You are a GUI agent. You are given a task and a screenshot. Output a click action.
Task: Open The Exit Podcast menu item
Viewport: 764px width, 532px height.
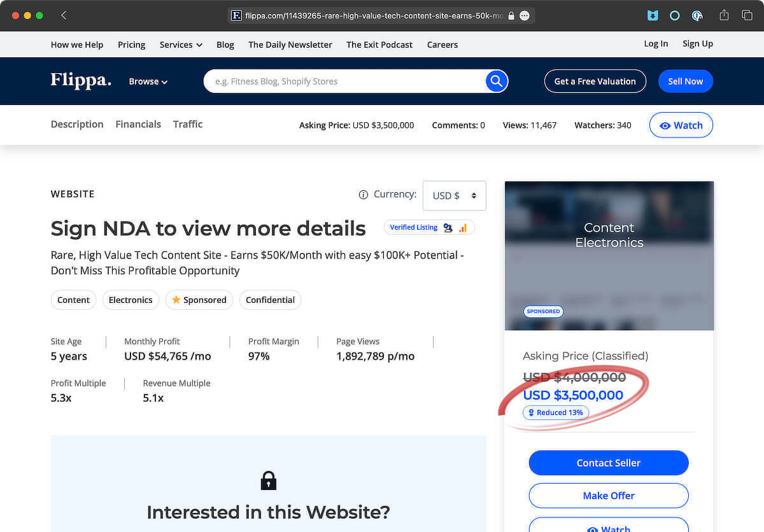point(379,45)
